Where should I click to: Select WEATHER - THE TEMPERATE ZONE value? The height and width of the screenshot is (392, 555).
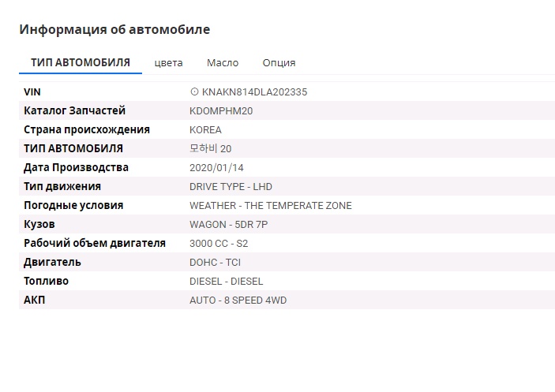pyautogui.click(x=271, y=206)
